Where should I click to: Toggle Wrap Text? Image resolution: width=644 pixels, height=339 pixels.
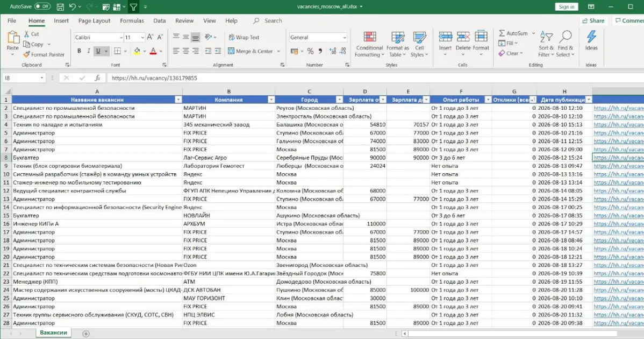(x=244, y=37)
